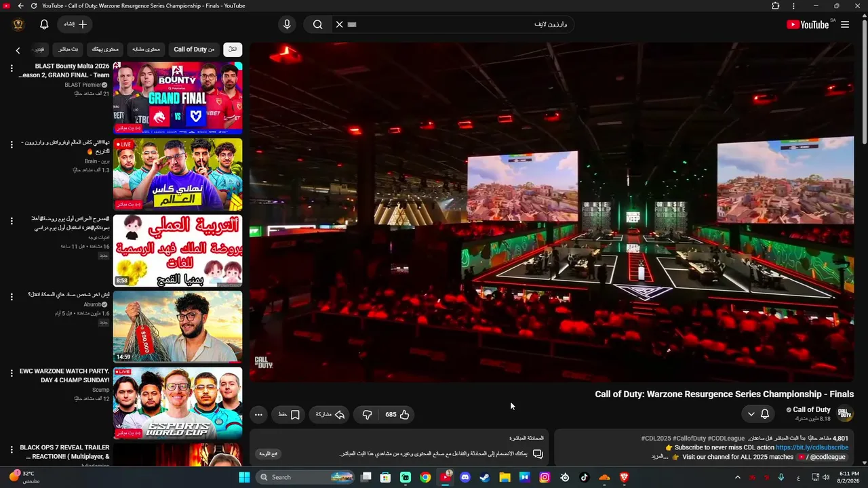This screenshot has width=868, height=488.
Task: Expand the description with "...المزيد"
Action: coord(660,457)
